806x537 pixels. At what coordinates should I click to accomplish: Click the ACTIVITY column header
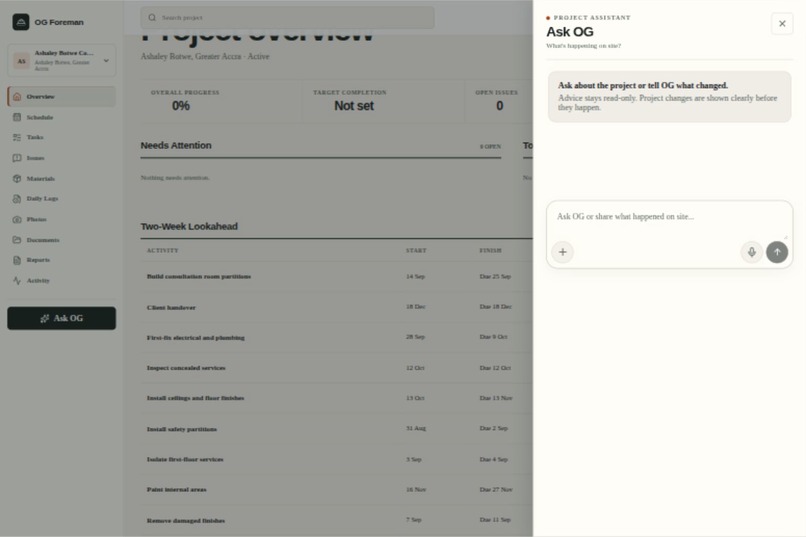coord(162,250)
